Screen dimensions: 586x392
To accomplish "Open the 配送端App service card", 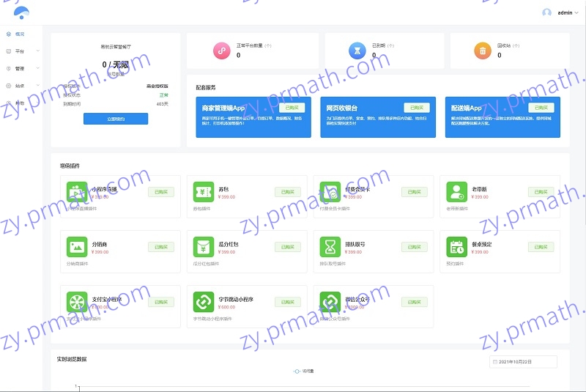I will pos(502,117).
